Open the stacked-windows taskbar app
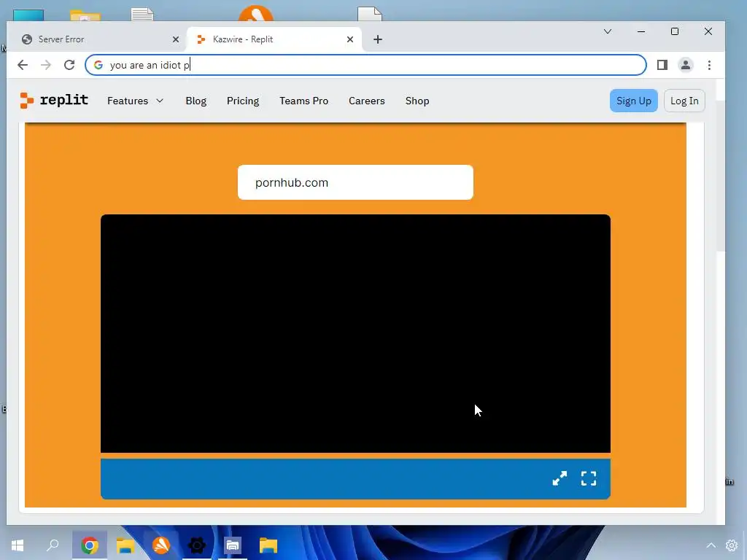This screenshot has width=747, height=560. [233, 545]
